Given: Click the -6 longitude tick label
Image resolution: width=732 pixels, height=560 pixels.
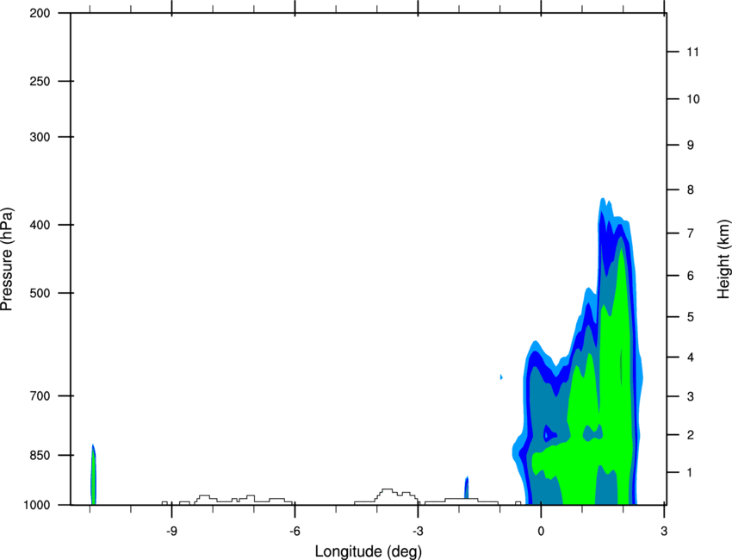Looking at the screenshot, I should tap(295, 531).
